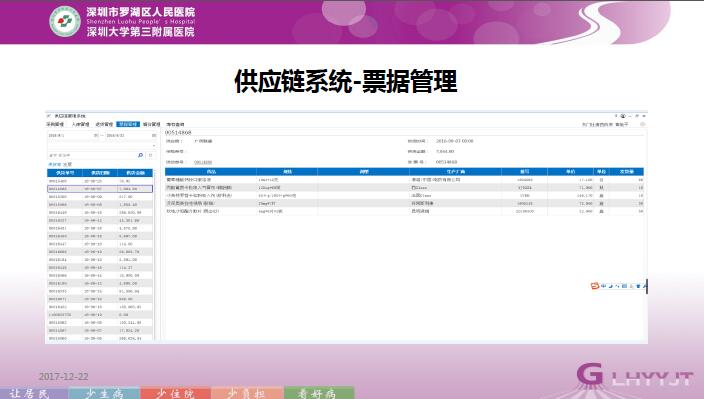
Task: Click the magnifier search icon
Action: [141, 155]
